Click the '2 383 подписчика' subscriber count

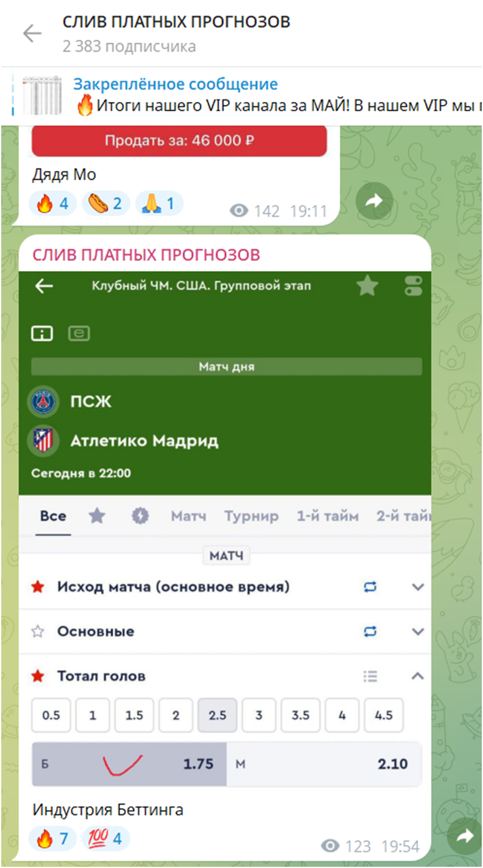click(x=129, y=46)
